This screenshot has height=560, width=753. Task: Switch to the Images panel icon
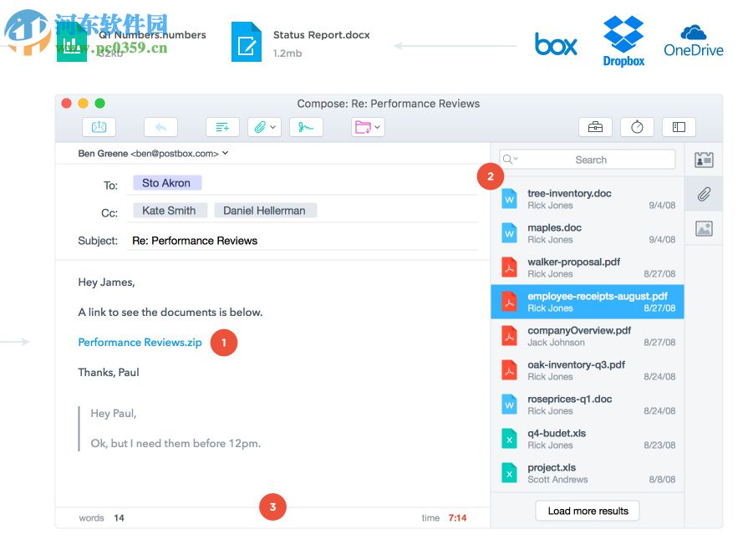tap(703, 227)
